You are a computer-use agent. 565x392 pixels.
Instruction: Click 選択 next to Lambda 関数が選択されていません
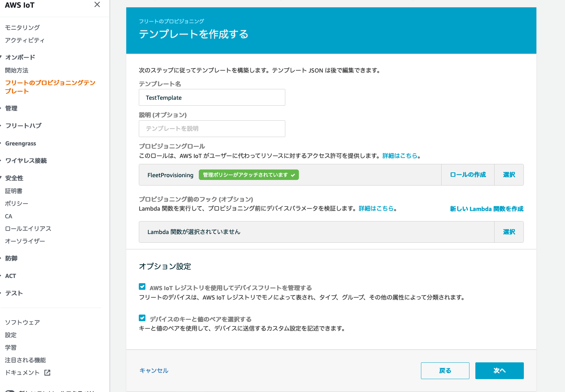click(509, 232)
